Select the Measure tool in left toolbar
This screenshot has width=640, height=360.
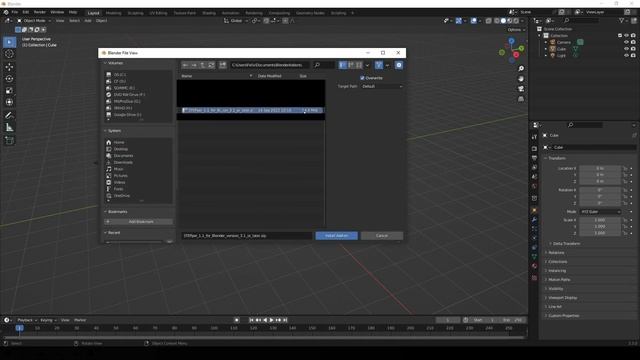pos(9,128)
